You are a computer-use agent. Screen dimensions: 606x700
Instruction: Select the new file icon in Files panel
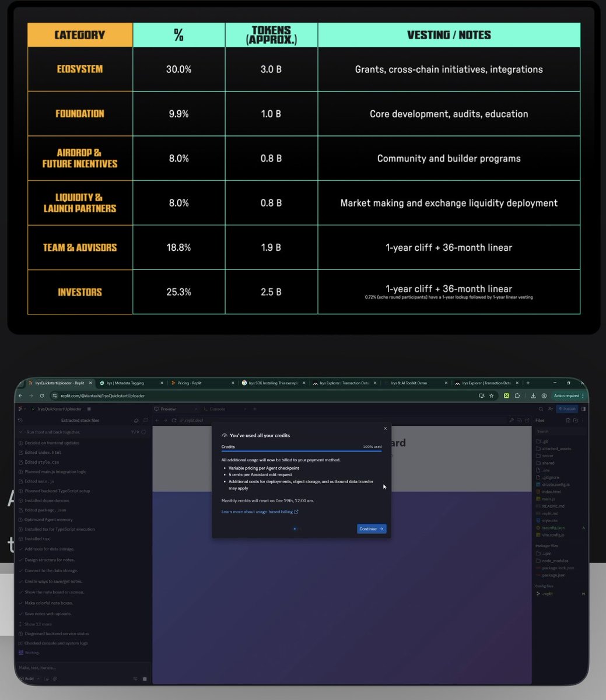tap(569, 420)
